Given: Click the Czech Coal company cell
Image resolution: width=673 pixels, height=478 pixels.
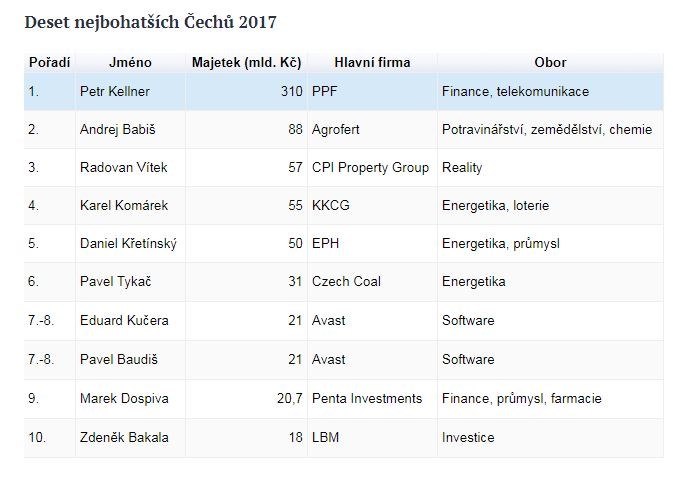Looking at the screenshot, I should pos(345,282).
